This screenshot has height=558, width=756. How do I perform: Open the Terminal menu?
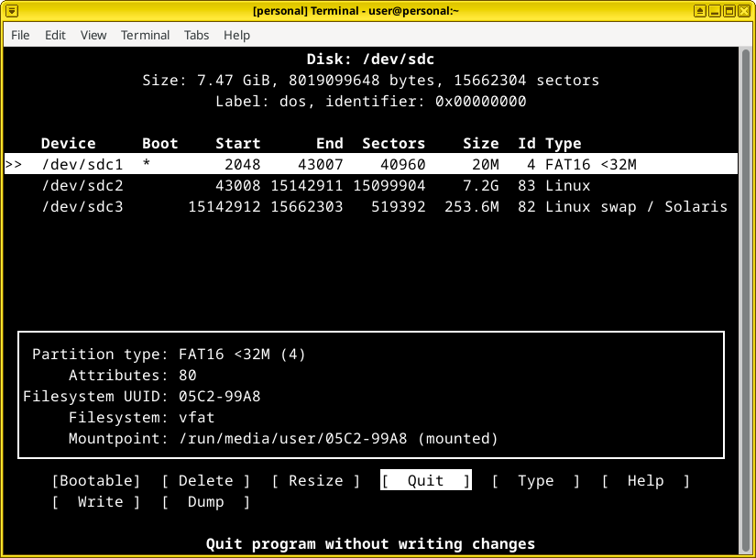pyautogui.click(x=145, y=35)
